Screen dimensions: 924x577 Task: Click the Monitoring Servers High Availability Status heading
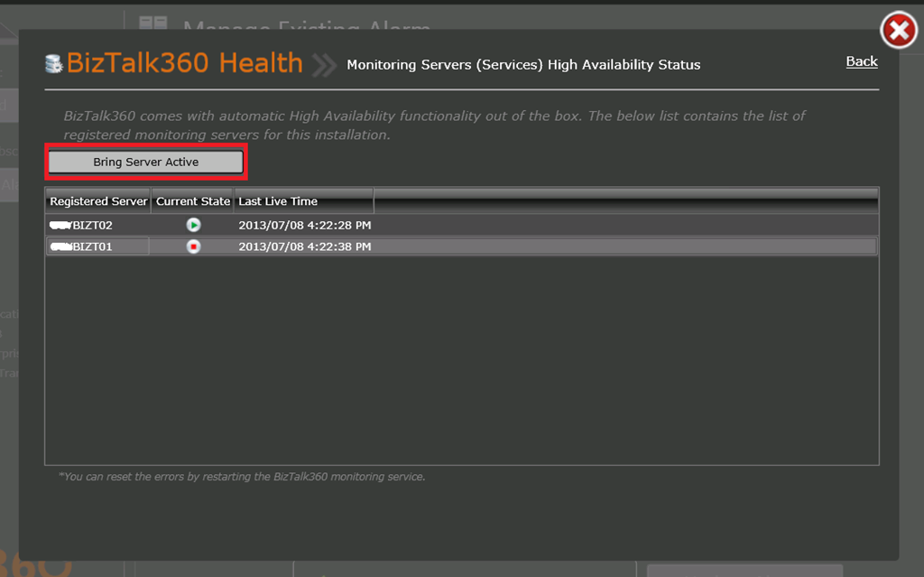click(x=523, y=65)
